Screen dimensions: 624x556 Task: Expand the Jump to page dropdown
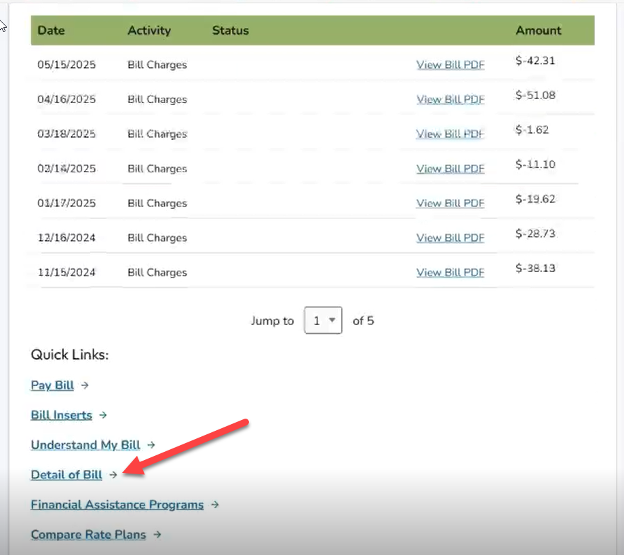pyautogui.click(x=323, y=321)
